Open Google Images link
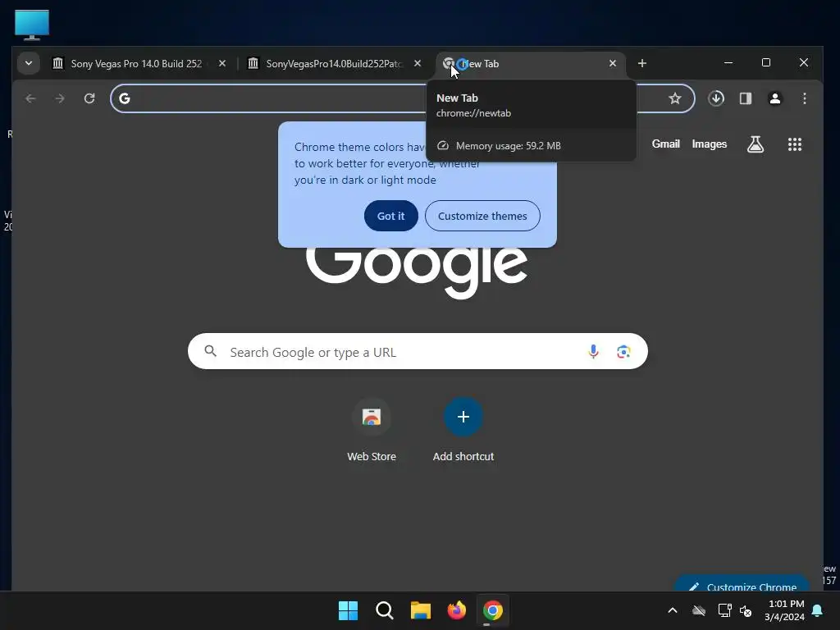This screenshot has height=630, width=840. (709, 144)
